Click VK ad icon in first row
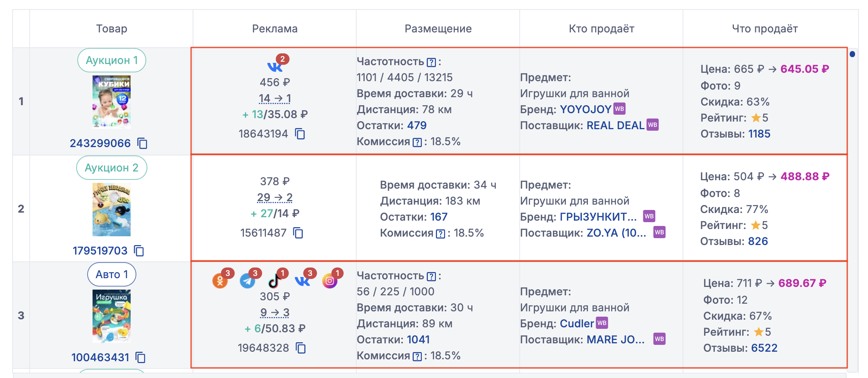This screenshot has width=868, height=378. (275, 66)
